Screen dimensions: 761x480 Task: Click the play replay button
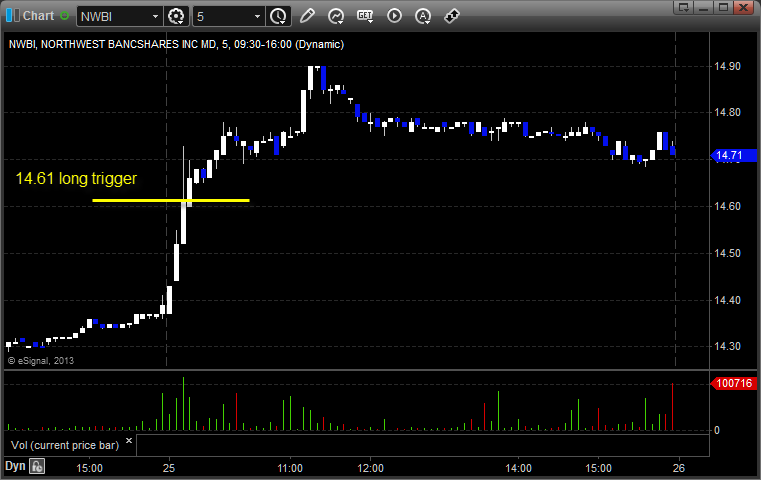(394, 16)
